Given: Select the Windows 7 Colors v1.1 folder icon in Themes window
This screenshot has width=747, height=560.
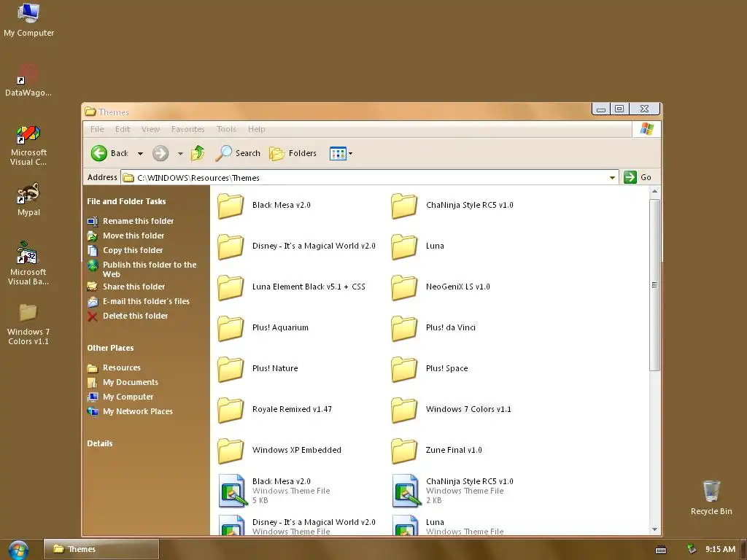Looking at the screenshot, I should (404, 410).
